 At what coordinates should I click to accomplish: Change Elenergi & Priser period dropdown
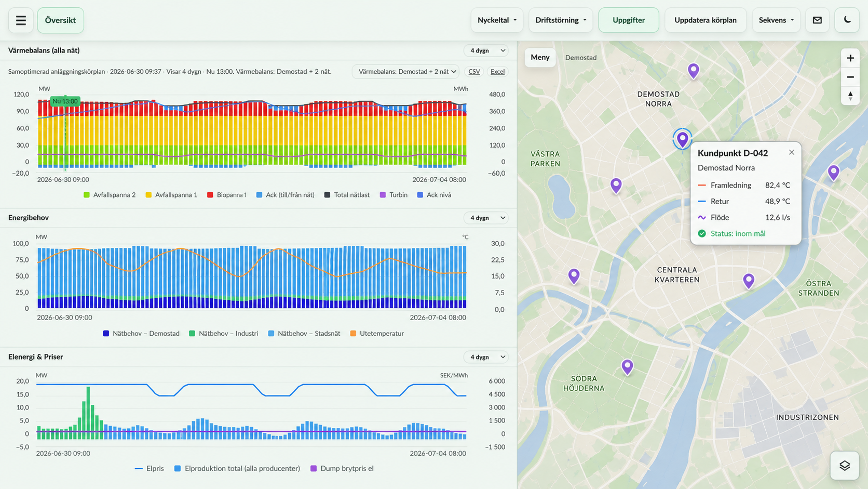click(x=486, y=357)
